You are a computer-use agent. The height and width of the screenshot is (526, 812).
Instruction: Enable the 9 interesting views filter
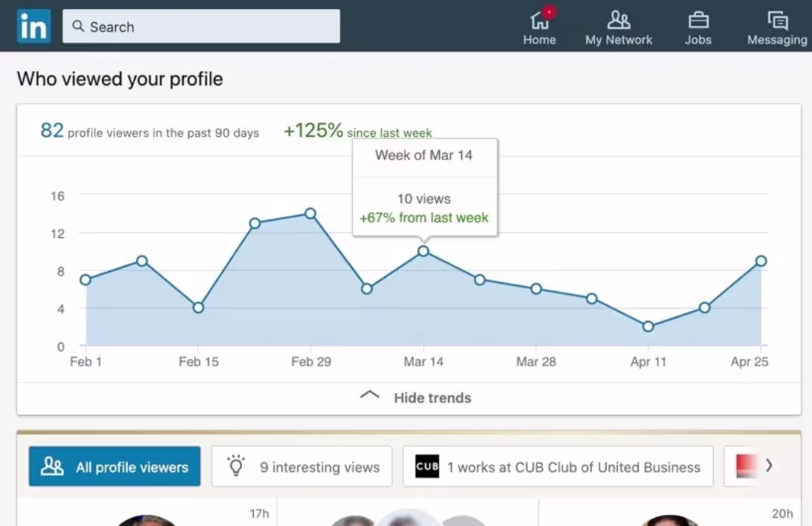(302, 466)
